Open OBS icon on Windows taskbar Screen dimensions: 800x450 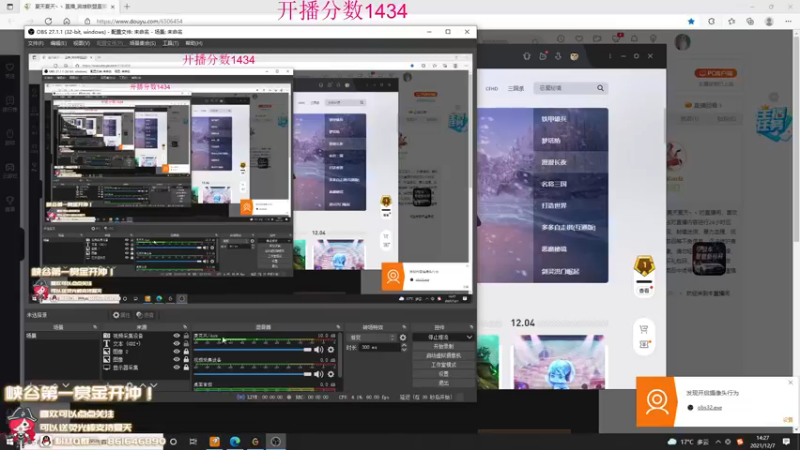click(x=276, y=441)
